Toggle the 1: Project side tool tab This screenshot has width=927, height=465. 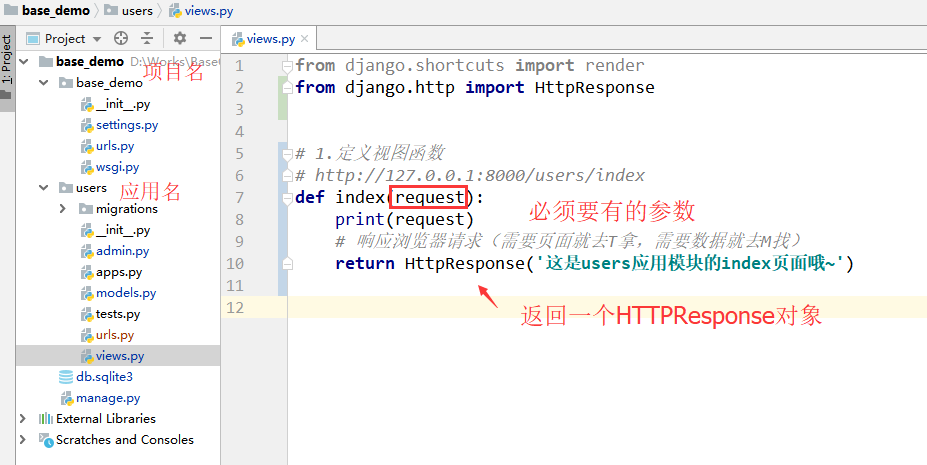point(7,67)
